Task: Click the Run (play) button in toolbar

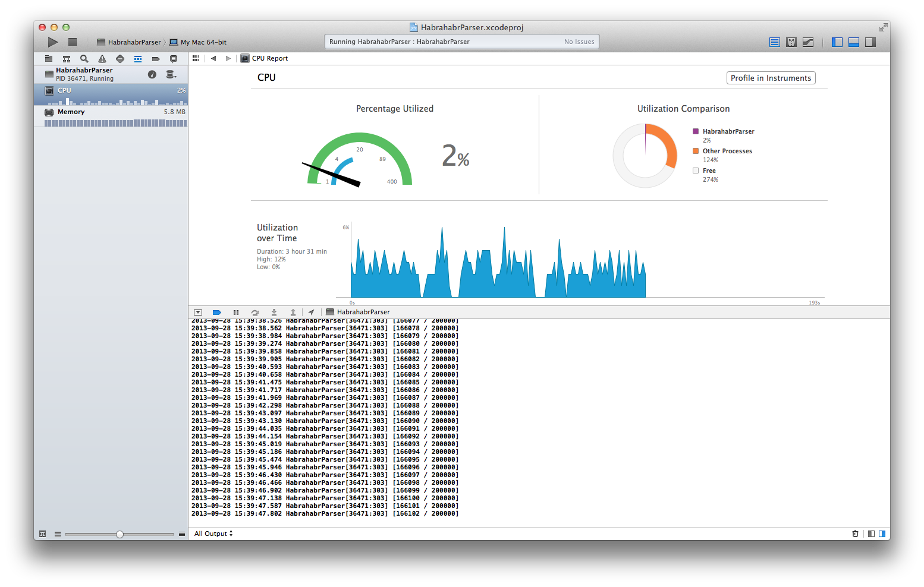Action: (x=53, y=42)
